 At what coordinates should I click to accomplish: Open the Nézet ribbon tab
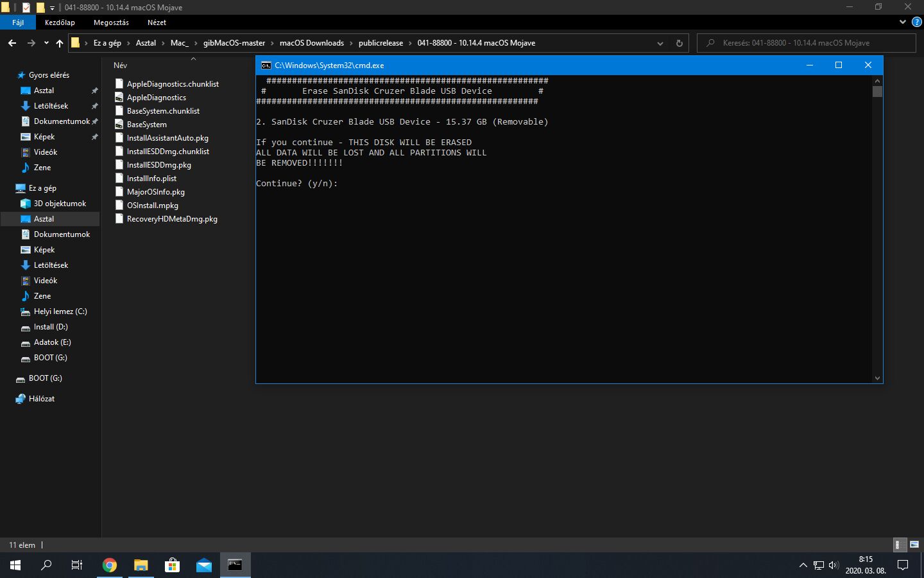click(x=157, y=22)
